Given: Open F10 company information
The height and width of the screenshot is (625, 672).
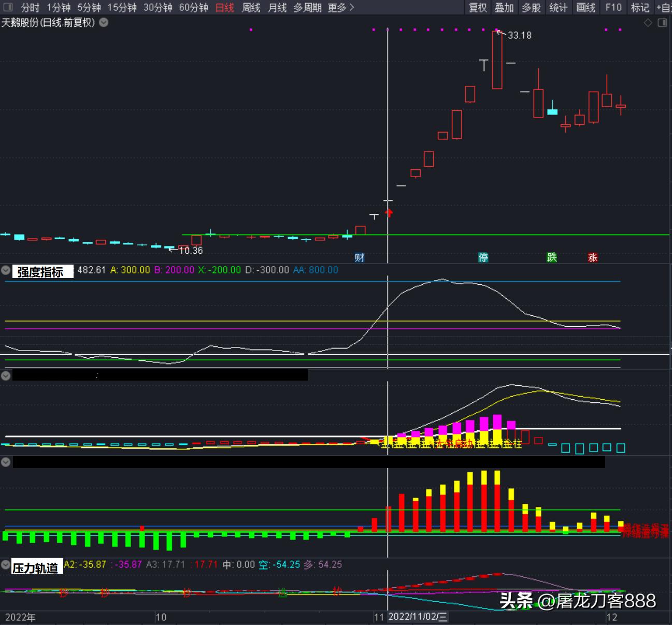Looking at the screenshot, I should [613, 7].
